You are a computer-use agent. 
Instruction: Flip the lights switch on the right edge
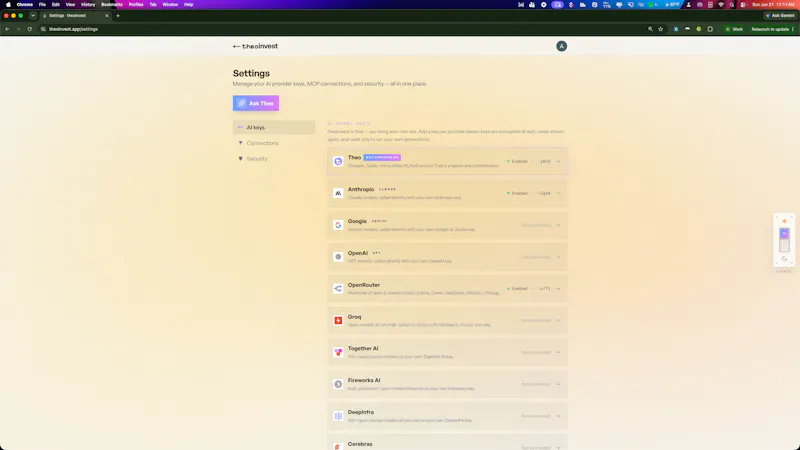tap(784, 240)
